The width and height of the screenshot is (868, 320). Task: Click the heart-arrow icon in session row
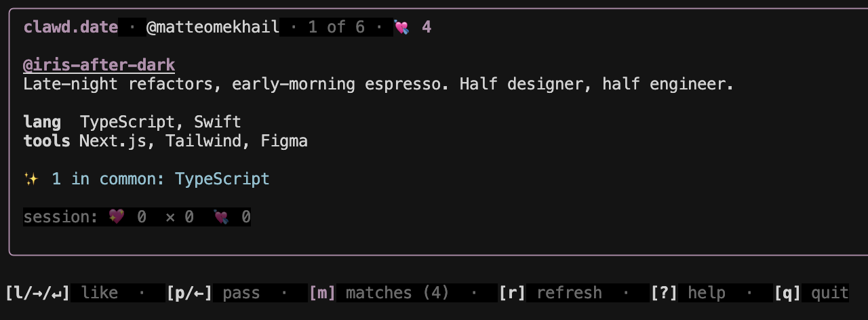(221, 217)
